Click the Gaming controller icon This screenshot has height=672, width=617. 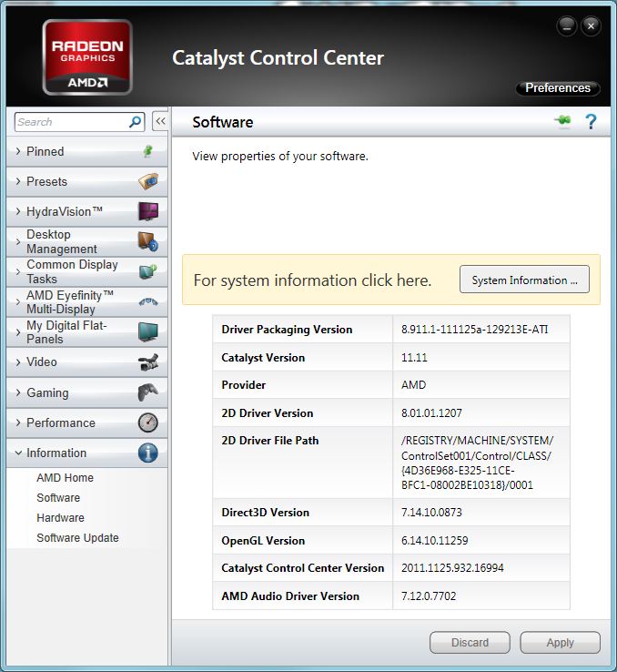(x=148, y=392)
